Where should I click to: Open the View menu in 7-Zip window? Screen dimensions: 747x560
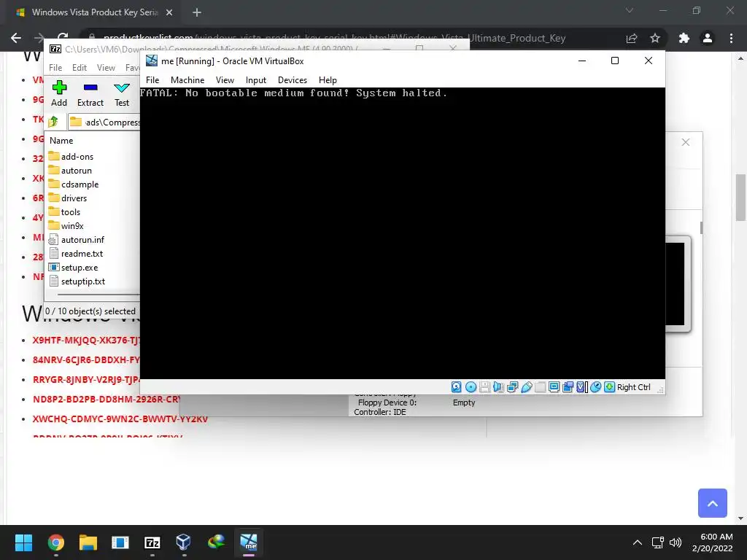point(106,68)
